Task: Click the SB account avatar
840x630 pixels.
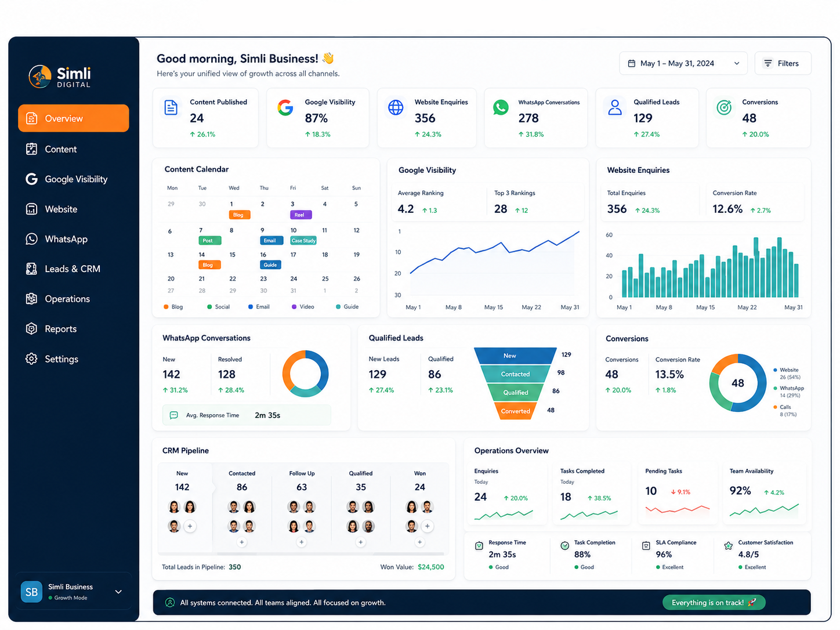Action: coord(31,592)
